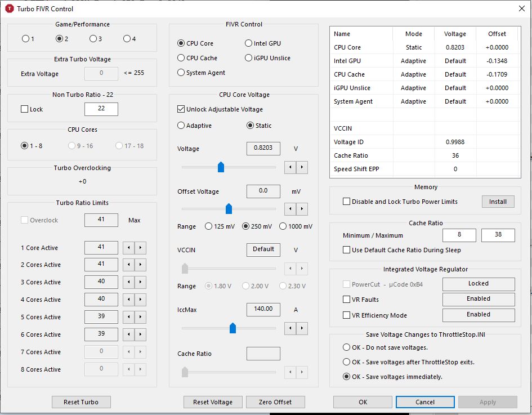Increase the 1 Core Active ratio arrow
532x415 pixels.
(x=141, y=248)
